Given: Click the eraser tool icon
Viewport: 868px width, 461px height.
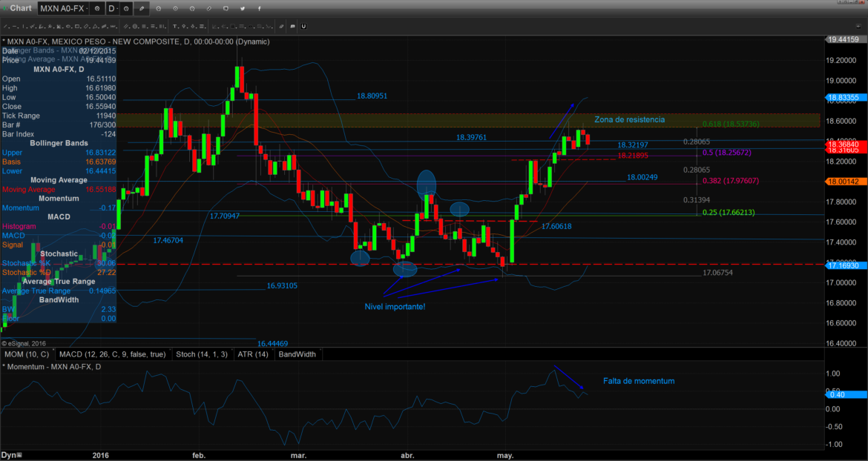Looking at the screenshot, I should coord(281,26).
